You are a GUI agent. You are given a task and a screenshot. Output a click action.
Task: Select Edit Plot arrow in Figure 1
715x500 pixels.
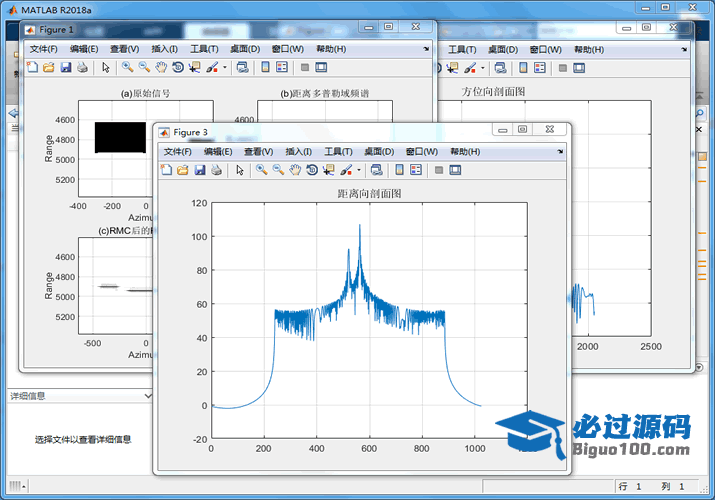106,67
